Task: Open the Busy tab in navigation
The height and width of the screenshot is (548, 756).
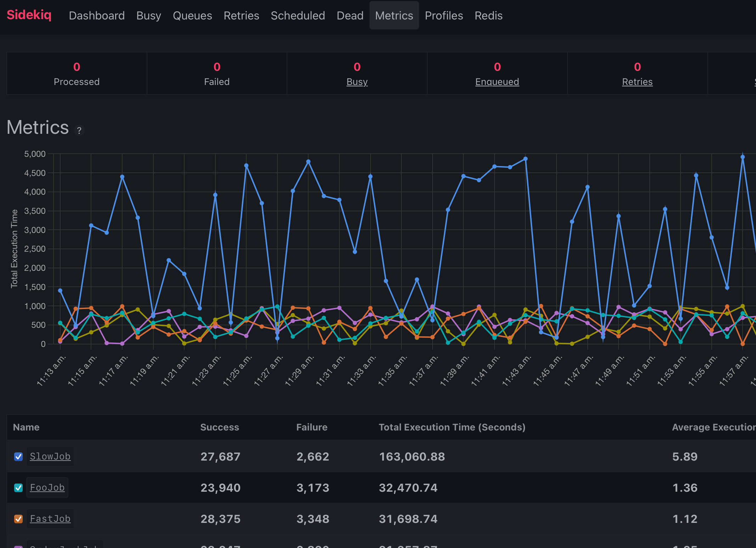Action: coord(149,16)
